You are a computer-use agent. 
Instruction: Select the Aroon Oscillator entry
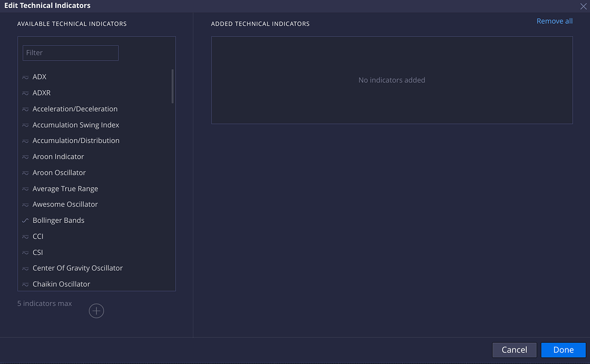click(59, 172)
